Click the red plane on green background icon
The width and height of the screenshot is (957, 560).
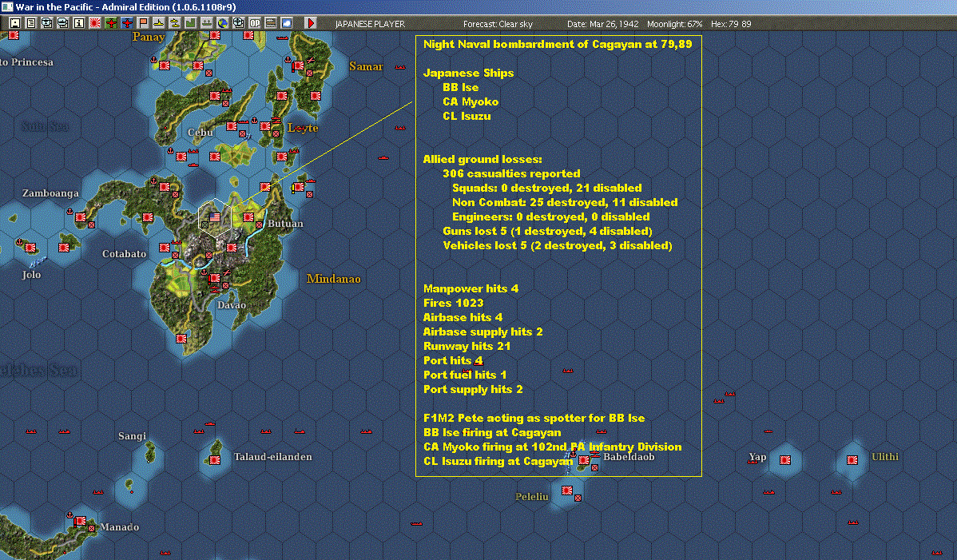tap(110, 23)
